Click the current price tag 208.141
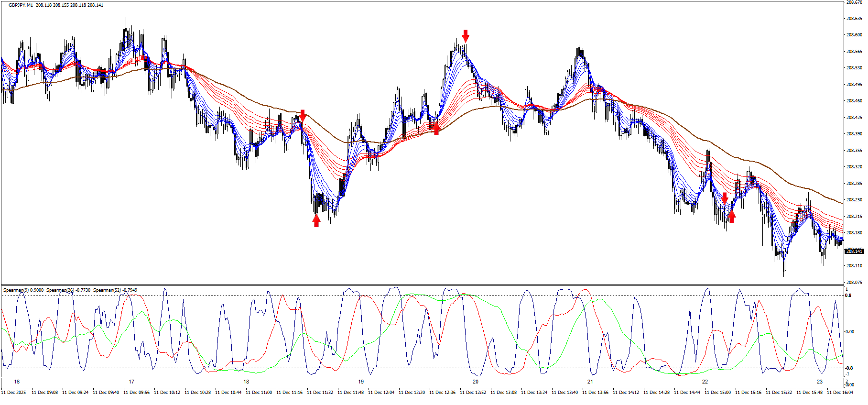Screen dimensions: 868x405 click(854, 251)
